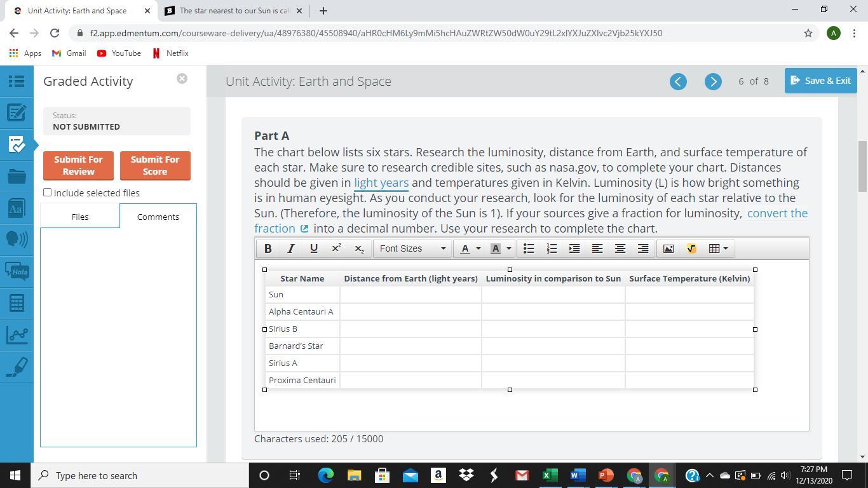Open the calculator tool in sidebar
This screenshot has height=488, width=868.
click(x=17, y=303)
